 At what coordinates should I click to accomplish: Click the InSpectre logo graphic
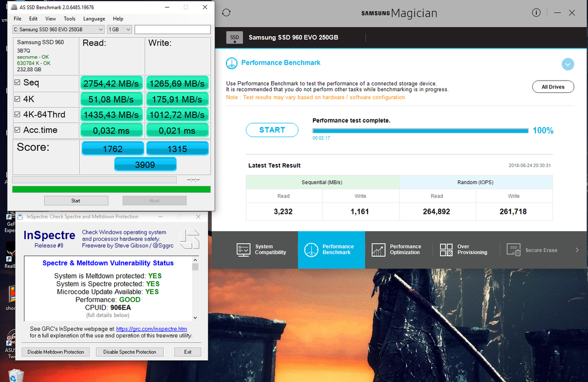point(190,239)
